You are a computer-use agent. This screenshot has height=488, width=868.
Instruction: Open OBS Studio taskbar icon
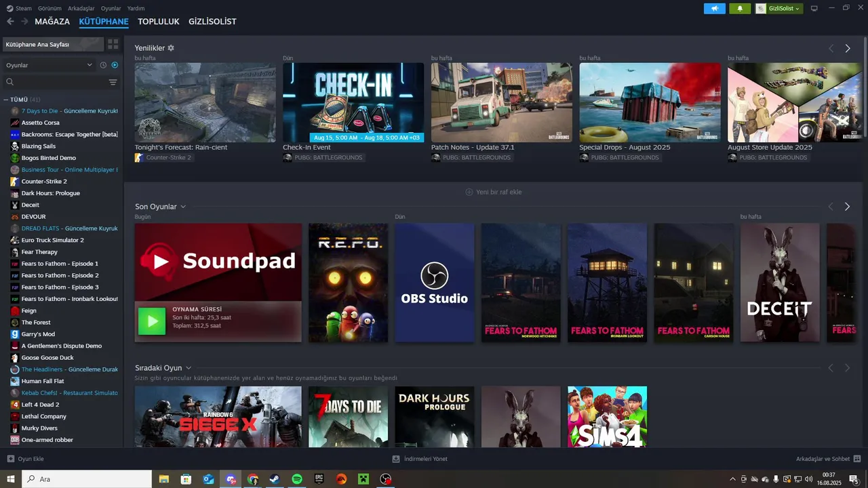click(386, 479)
